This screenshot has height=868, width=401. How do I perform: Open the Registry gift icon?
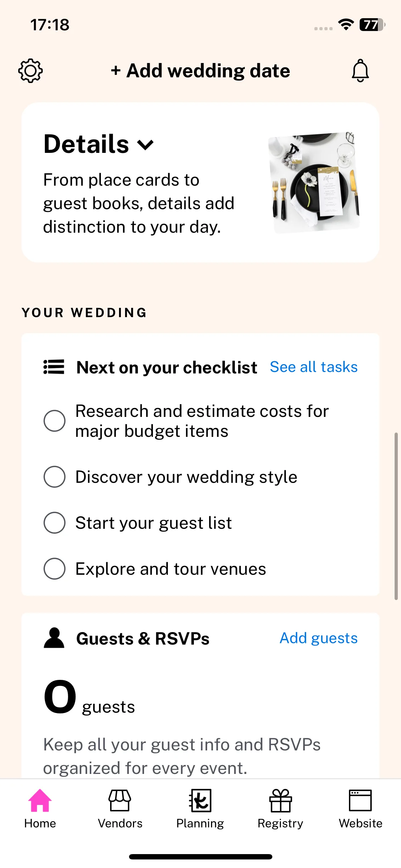pyautogui.click(x=281, y=800)
